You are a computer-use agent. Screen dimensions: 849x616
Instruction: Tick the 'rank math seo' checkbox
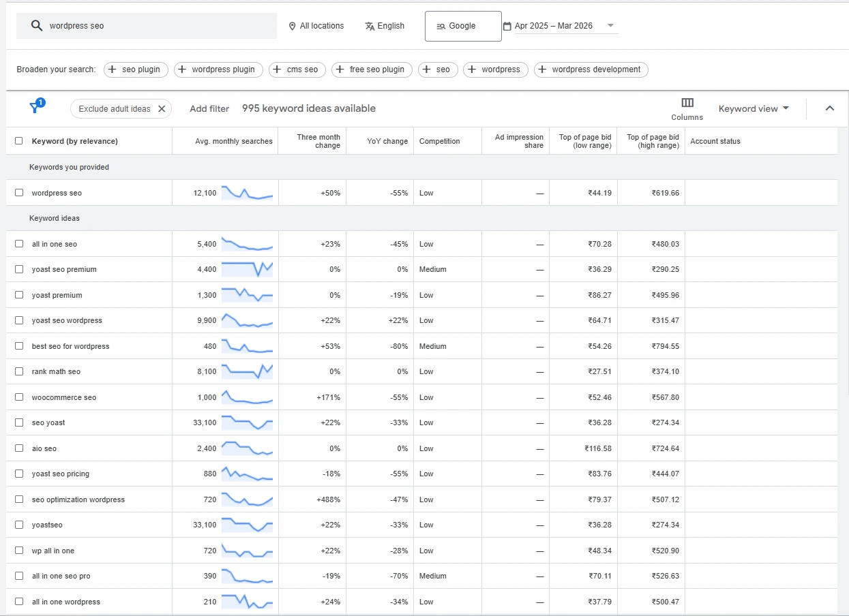tap(19, 371)
